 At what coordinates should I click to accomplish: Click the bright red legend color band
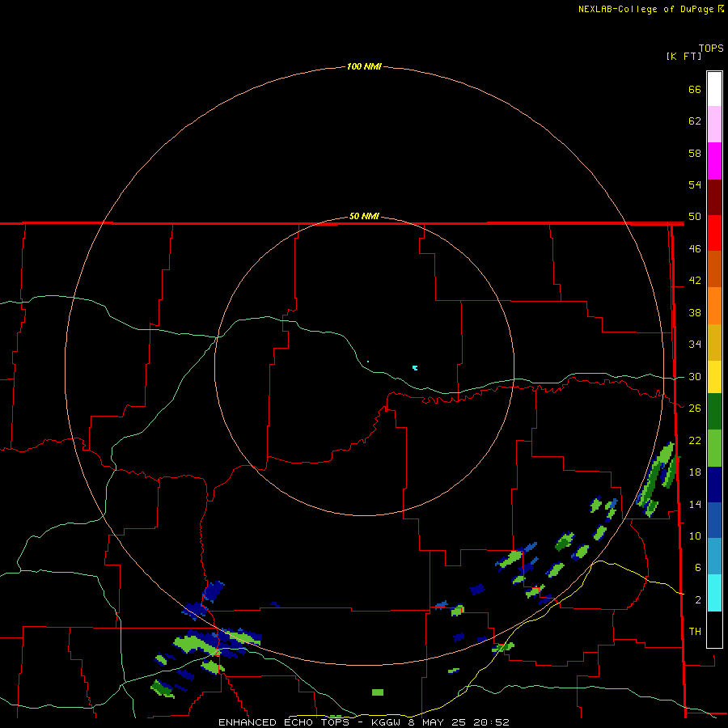coord(714,233)
